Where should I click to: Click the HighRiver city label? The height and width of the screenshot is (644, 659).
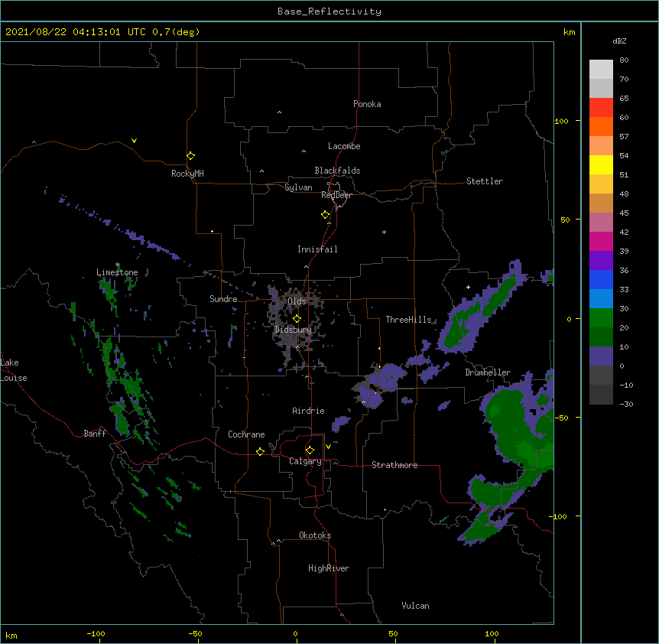click(x=328, y=568)
